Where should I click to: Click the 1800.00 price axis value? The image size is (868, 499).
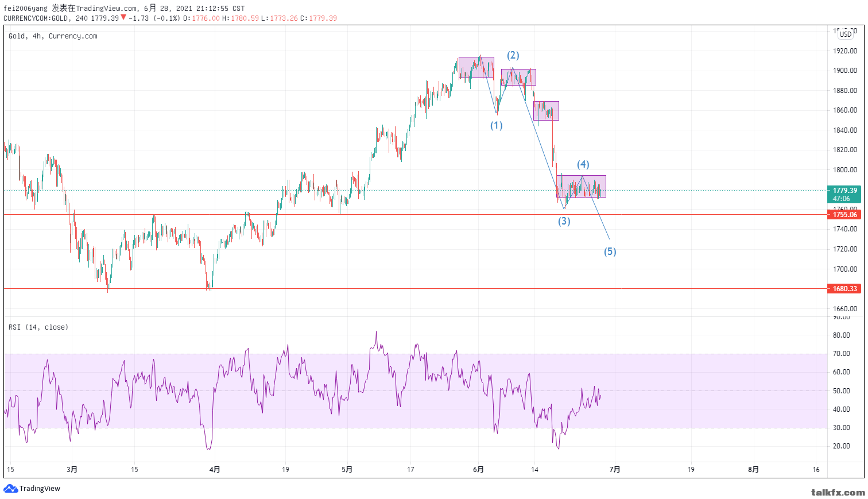pyautogui.click(x=845, y=170)
